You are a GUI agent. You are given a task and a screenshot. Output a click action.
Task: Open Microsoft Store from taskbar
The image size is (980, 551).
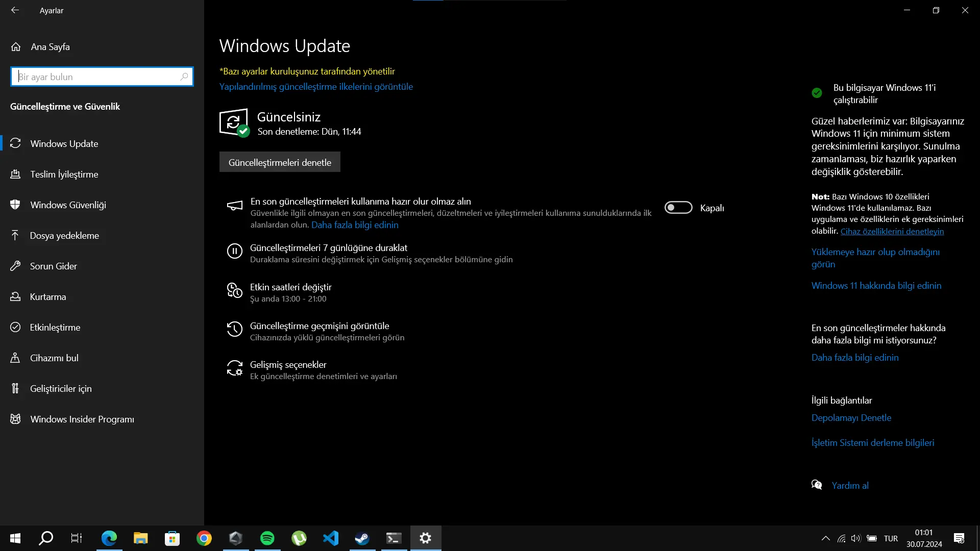click(173, 538)
